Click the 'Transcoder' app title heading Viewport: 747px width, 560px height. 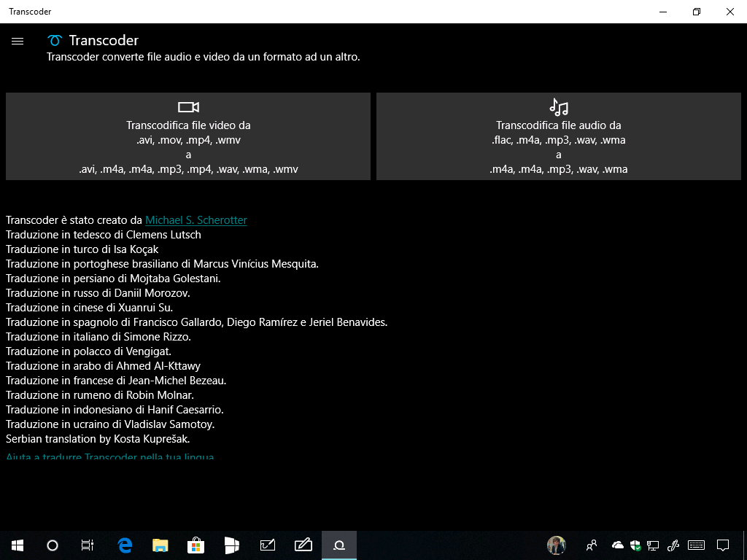point(104,41)
